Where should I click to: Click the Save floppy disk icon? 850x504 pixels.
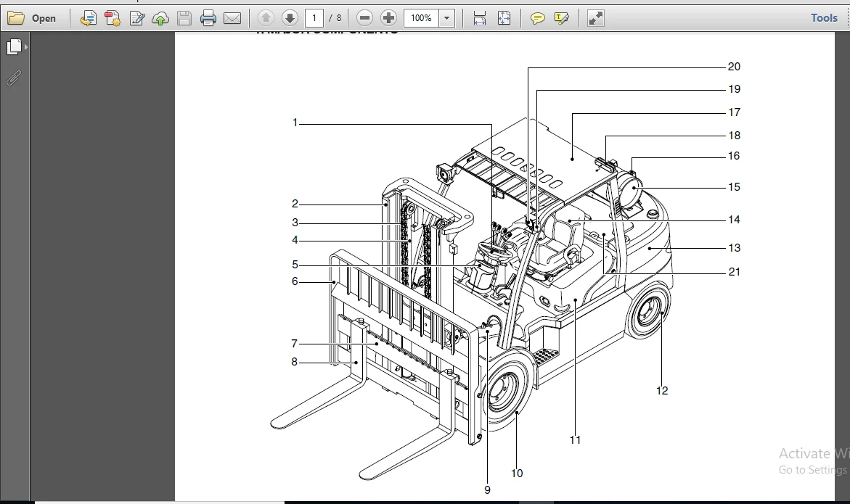click(184, 18)
